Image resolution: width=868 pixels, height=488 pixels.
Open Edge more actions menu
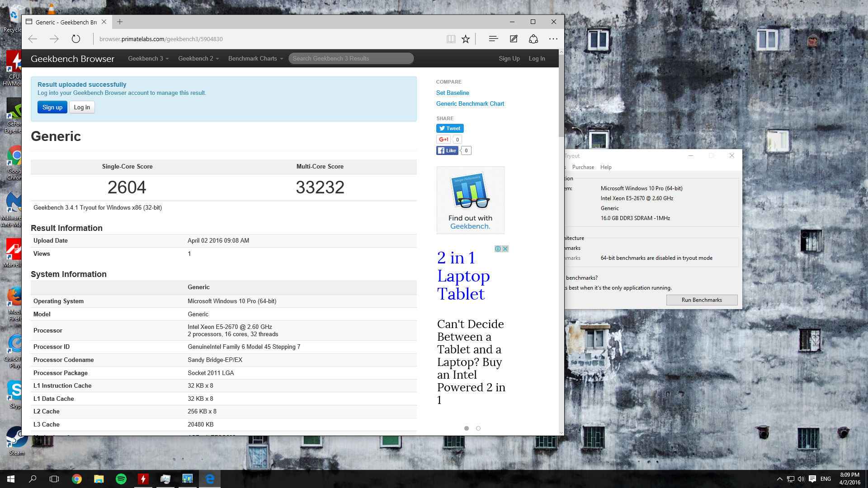[553, 39]
